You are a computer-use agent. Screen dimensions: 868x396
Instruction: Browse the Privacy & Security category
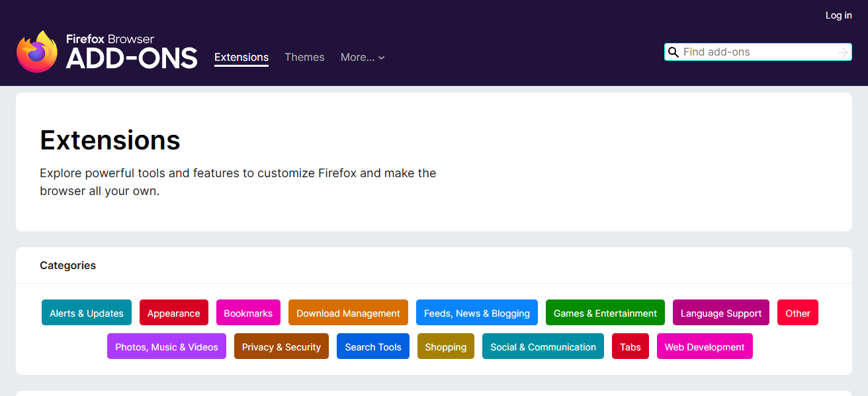[x=281, y=346]
